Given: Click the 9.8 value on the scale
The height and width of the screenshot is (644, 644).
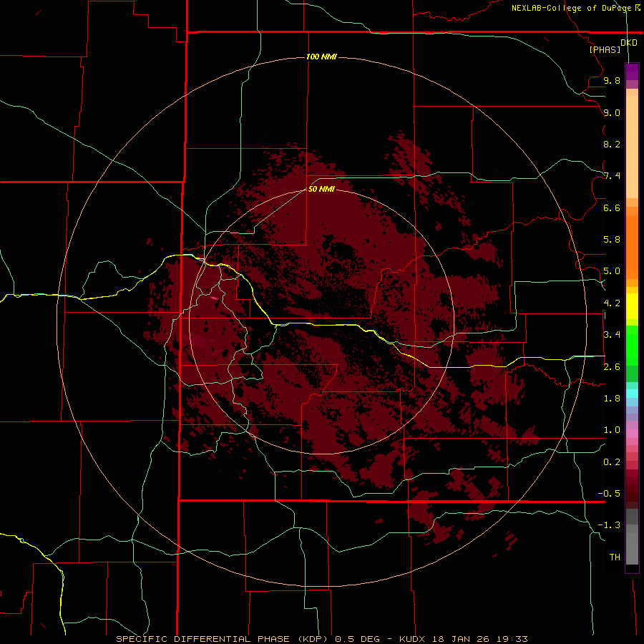Looking at the screenshot, I should (612, 80).
